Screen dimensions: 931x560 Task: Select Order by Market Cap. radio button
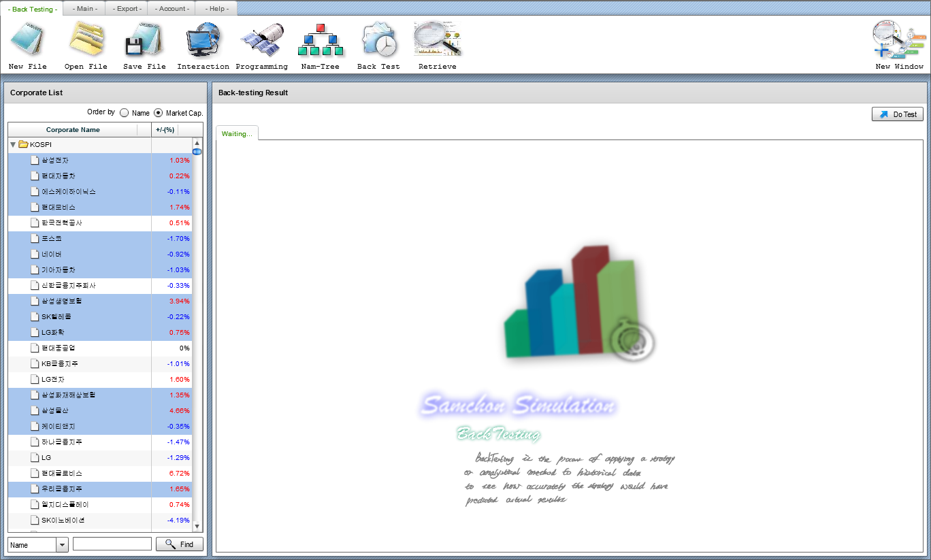tap(159, 113)
